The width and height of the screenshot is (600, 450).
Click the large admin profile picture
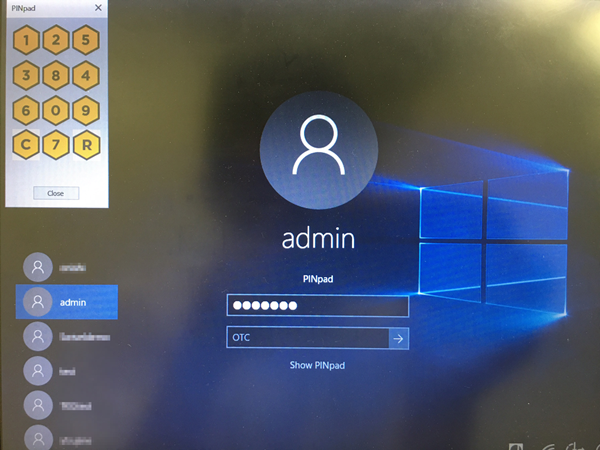coord(319,150)
